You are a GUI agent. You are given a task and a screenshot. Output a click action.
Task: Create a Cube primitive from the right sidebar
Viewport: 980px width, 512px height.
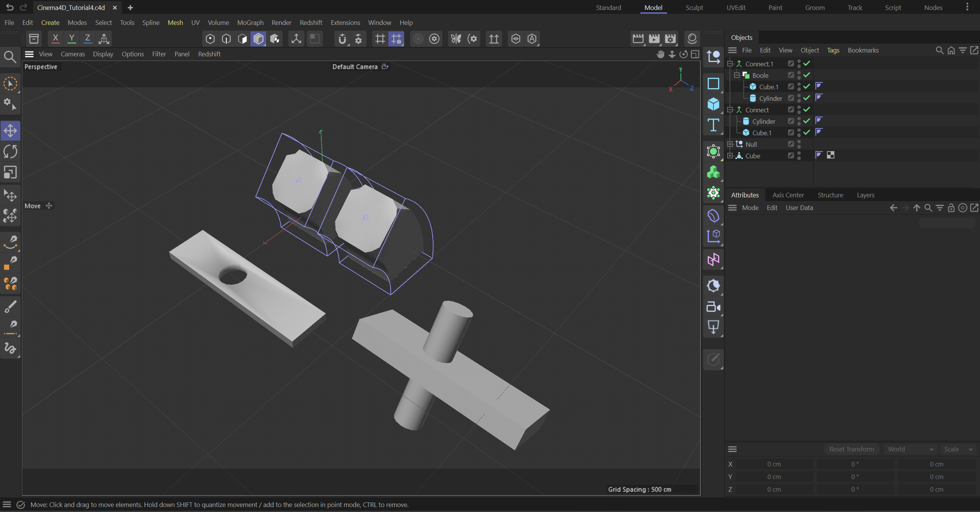(x=713, y=104)
